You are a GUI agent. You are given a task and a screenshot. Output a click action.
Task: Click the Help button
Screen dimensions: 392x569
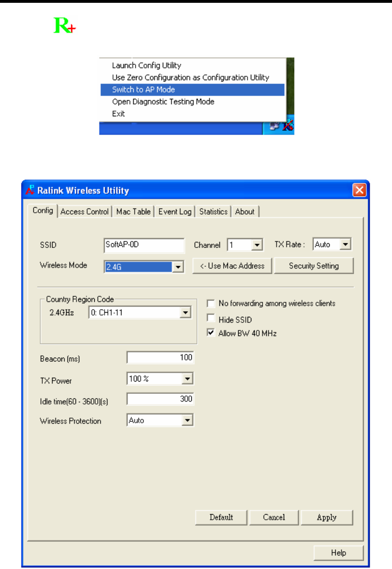tap(339, 553)
